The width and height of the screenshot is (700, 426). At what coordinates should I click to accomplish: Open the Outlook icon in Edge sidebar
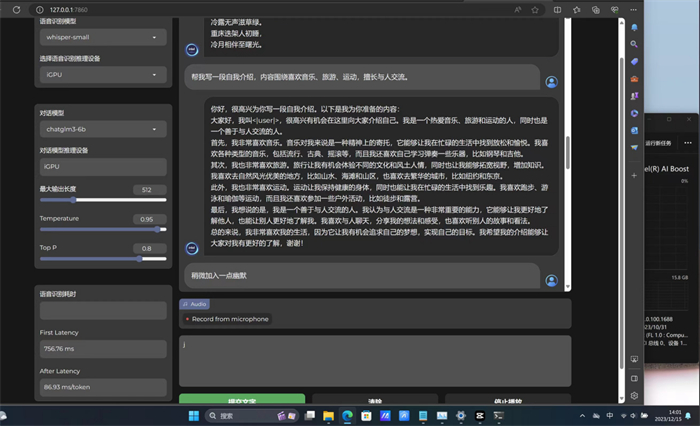634,129
